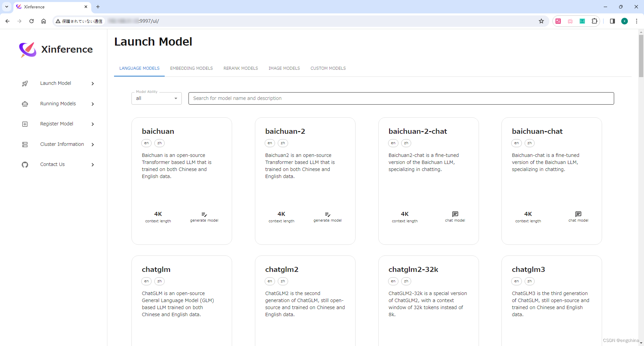Go to the browser home page icon
Image resolution: width=644 pixels, height=346 pixels.
(x=44, y=21)
